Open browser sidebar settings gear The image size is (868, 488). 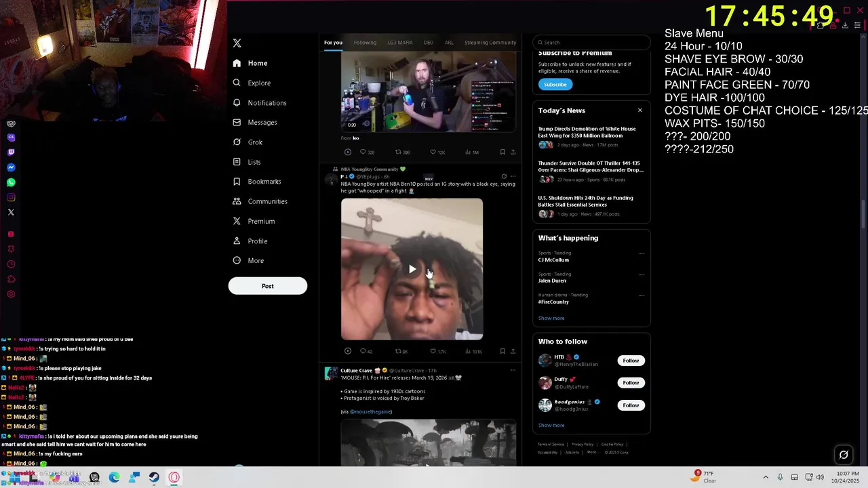(x=11, y=293)
